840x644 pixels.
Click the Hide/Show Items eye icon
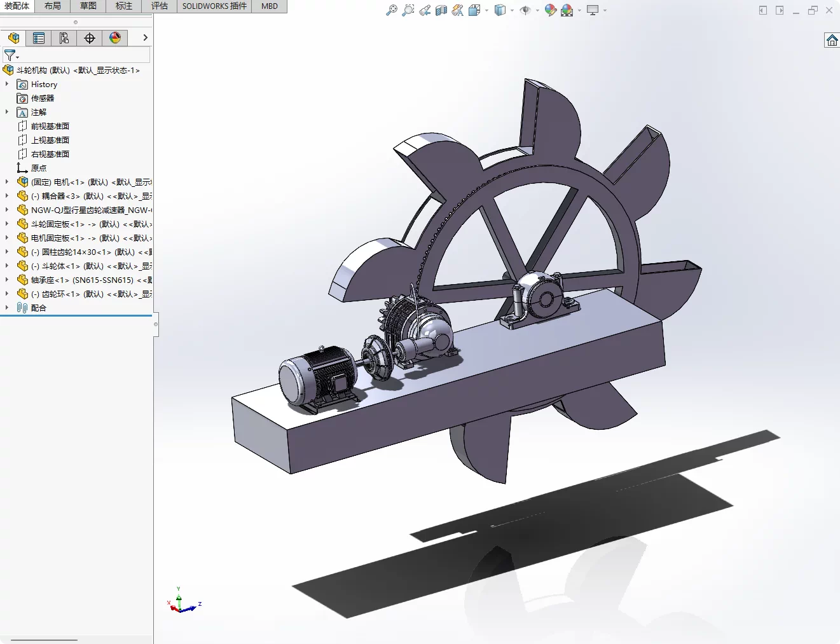pyautogui.click(x=525, y=10)
